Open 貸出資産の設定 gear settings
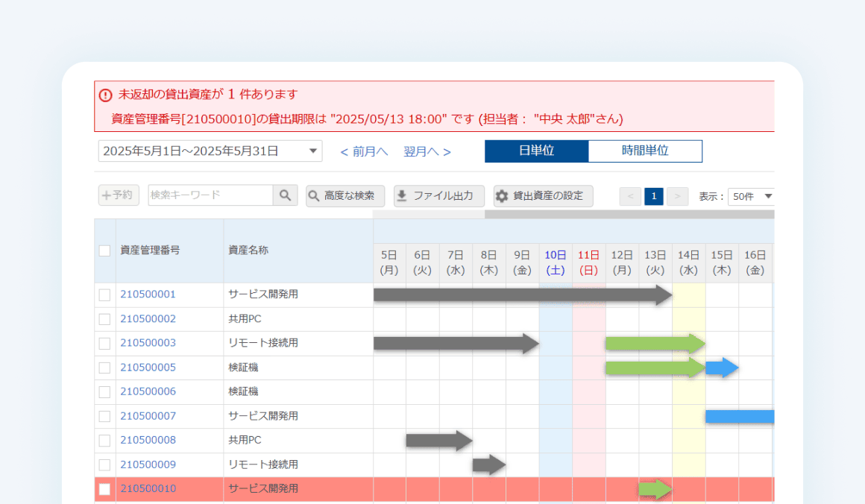The height and width of the screenshot is (504, 865). coord(544,196)
